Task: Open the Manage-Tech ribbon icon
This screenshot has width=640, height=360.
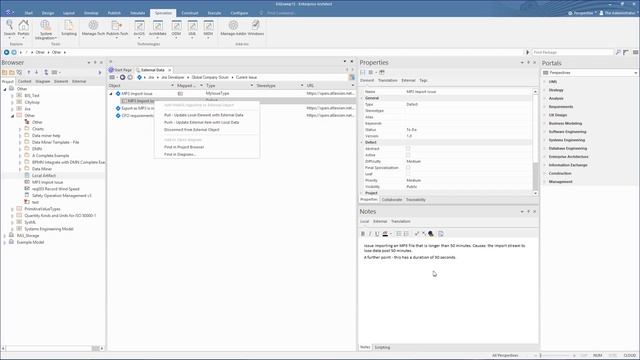Action: [x=93, y=28]
